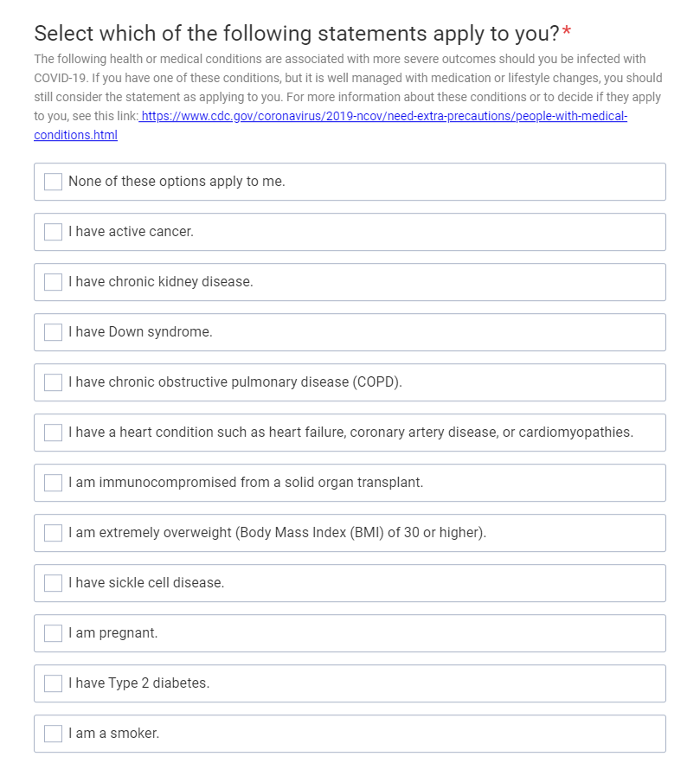Click the 'I have Type 2 diabetes.' label
Image resolution: width=700 pixels, height=763 pixels.
tap(138, 683)
